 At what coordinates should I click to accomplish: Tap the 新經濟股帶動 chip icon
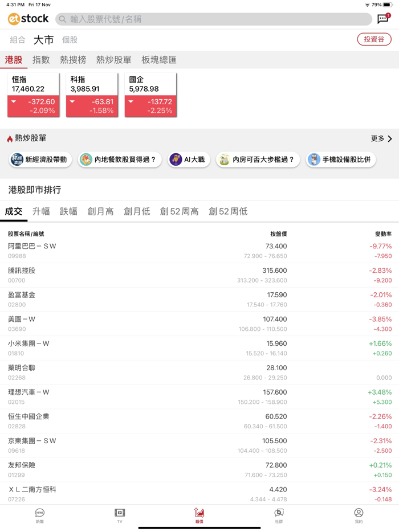pyautogui.click(x=17, y=159)
